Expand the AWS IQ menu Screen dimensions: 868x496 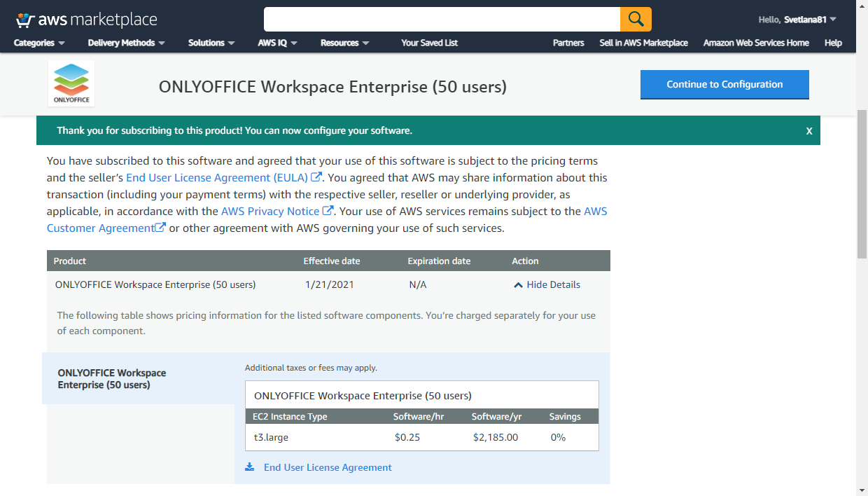point(278,43)
